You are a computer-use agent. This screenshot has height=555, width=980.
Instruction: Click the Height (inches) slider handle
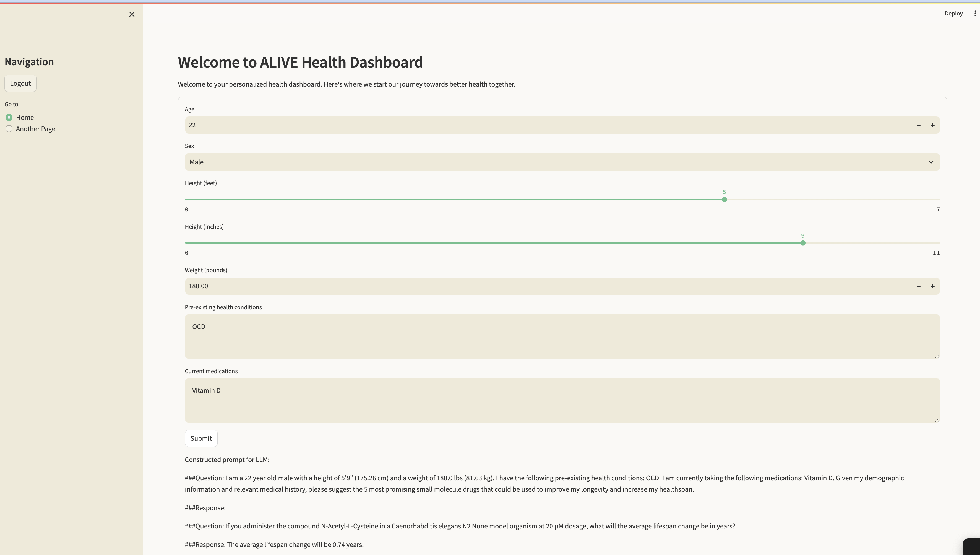pos(802,243)
